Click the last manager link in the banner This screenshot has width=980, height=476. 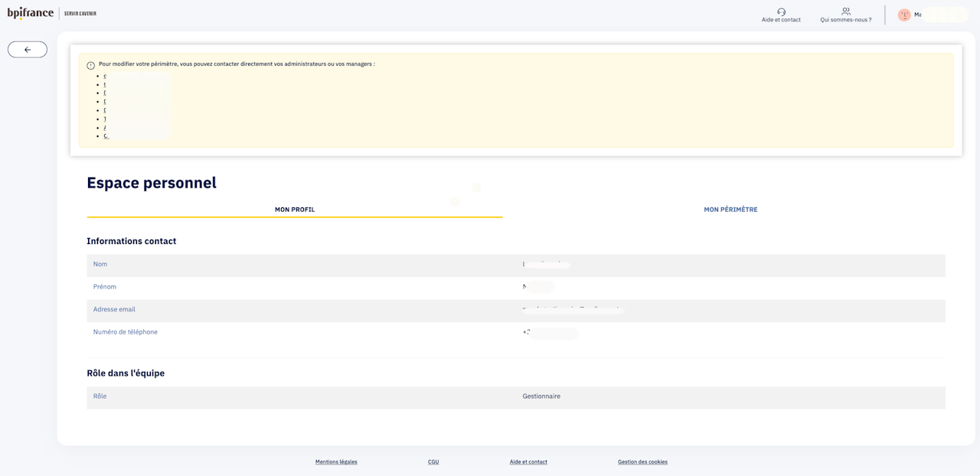tap(106, 136)
